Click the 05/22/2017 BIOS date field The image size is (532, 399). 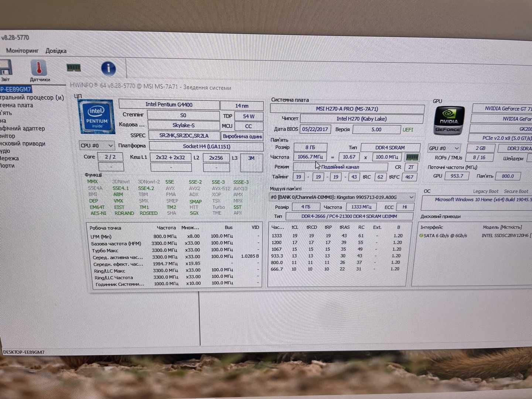coord(315,129)
